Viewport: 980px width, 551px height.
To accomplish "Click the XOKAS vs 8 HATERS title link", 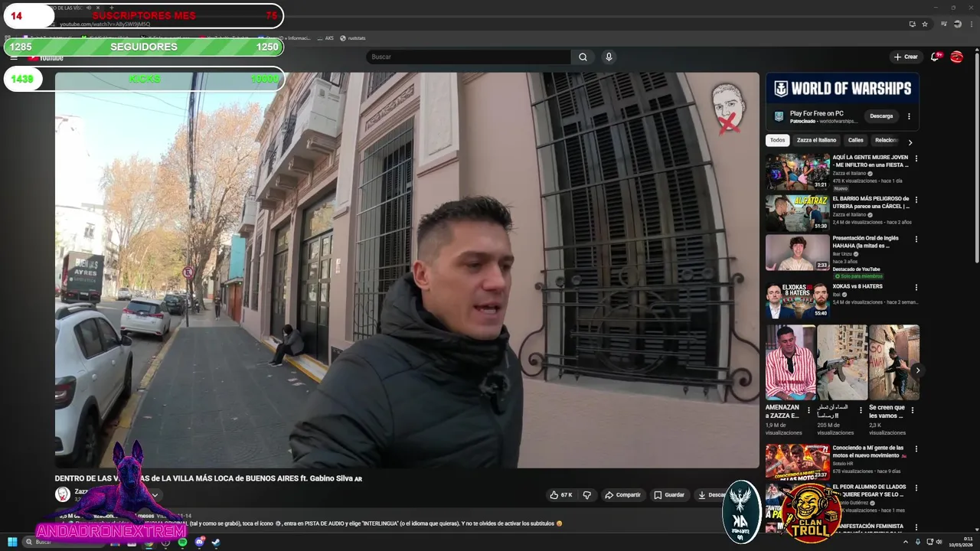I will click(x=857, y=286).
